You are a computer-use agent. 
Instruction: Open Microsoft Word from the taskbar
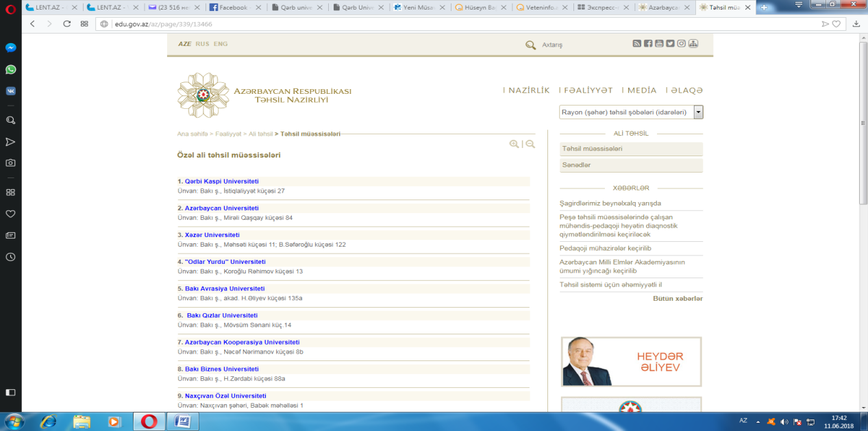pos(184,421)
